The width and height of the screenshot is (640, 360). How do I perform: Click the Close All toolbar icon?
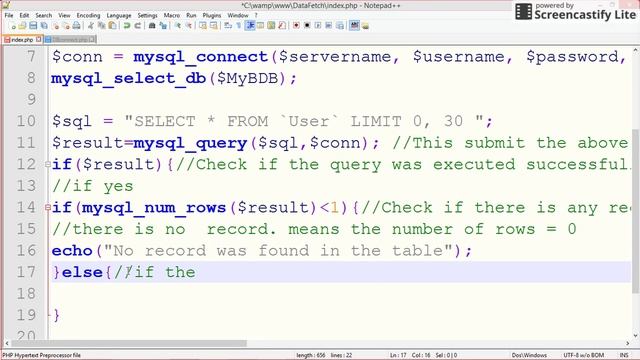coord(66,26)
